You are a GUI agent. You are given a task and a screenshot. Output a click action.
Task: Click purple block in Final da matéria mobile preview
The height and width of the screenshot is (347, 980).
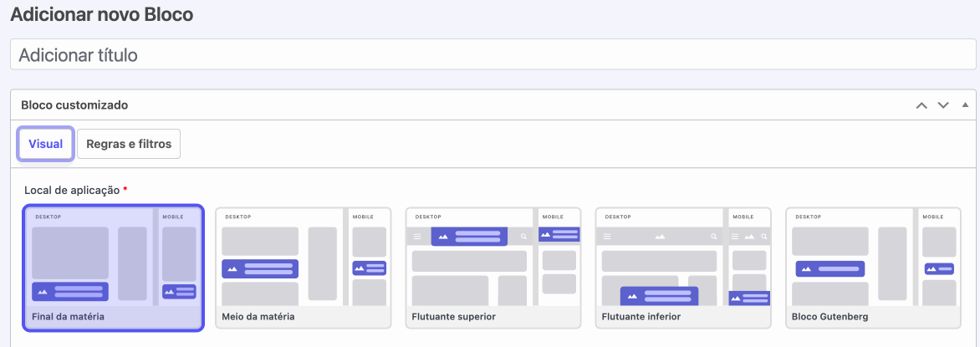179,291
